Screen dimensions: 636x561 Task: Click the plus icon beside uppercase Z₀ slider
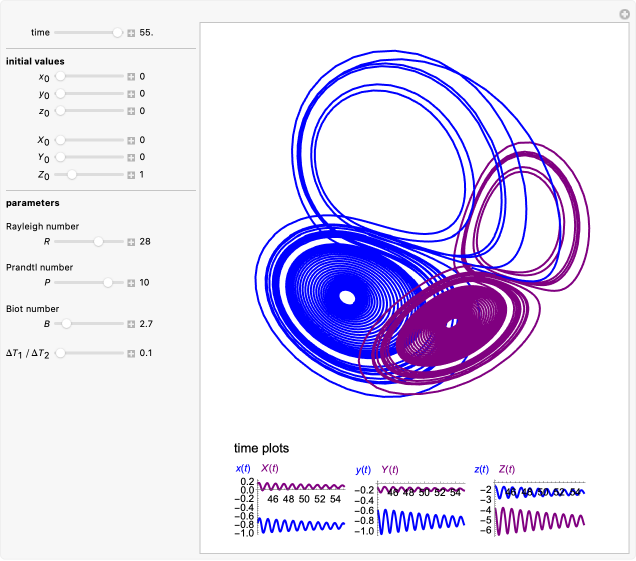[x=131, y=175]
